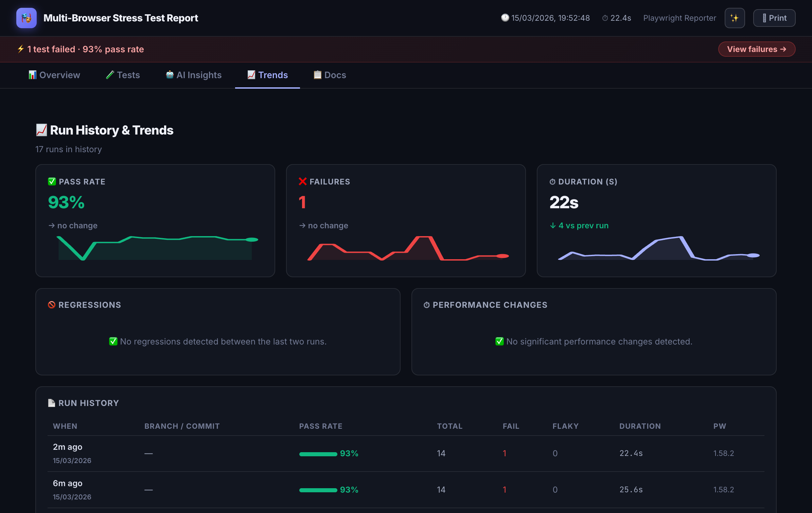
Task: Open View failures link
Action: (x=757, y=49)
